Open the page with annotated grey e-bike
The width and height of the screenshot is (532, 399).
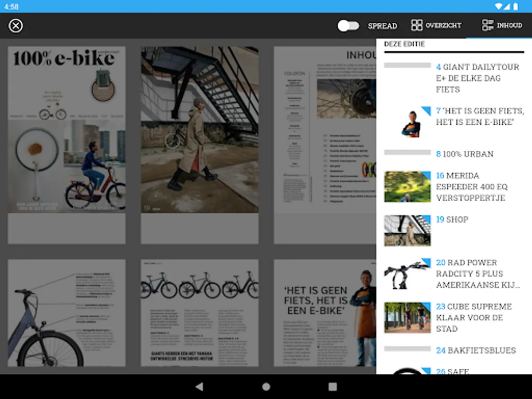(x=66, y=313)
